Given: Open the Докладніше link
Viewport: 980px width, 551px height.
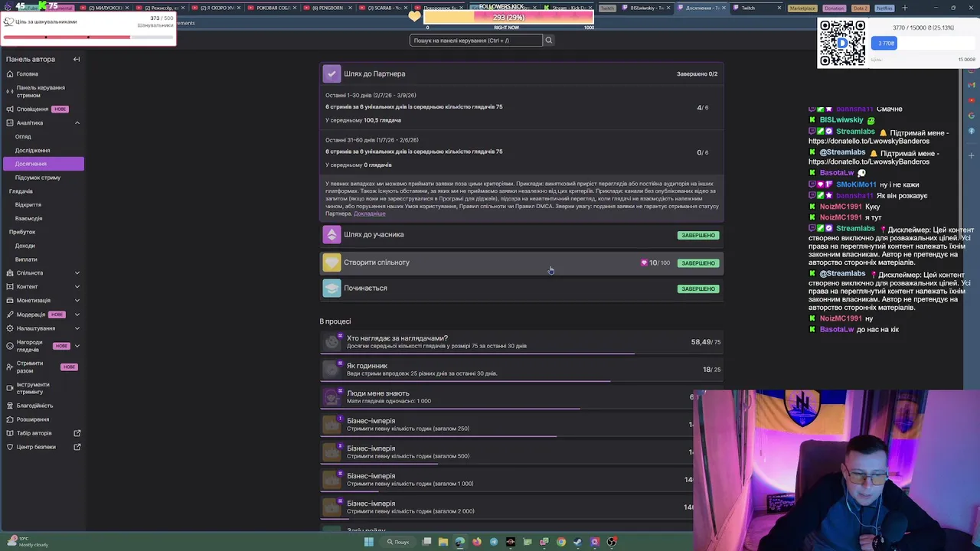Looking at the screenshot, I should [x=369, y=214].
